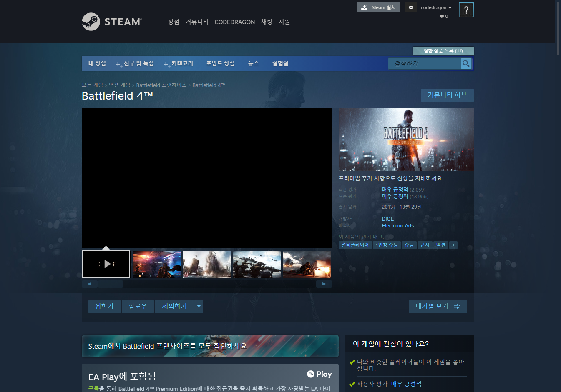Screen dimensions: 561x392
Task: Select the 실험실 tab
Action: (x=280, y=63)
